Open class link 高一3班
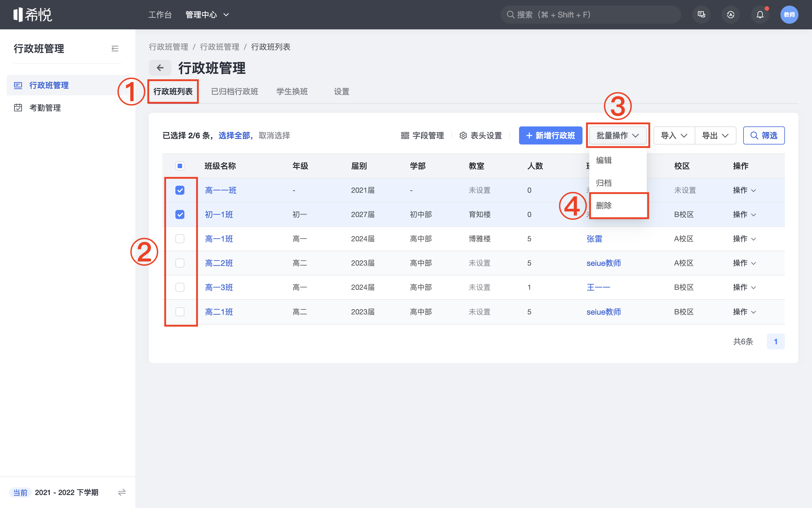 (219, 287)
